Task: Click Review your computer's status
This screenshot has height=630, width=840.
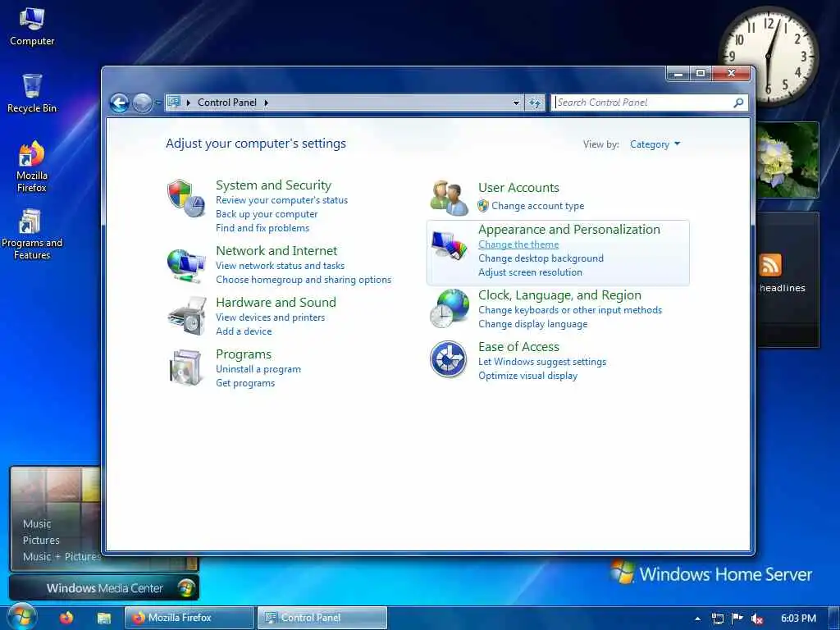Action: point(282,200)
